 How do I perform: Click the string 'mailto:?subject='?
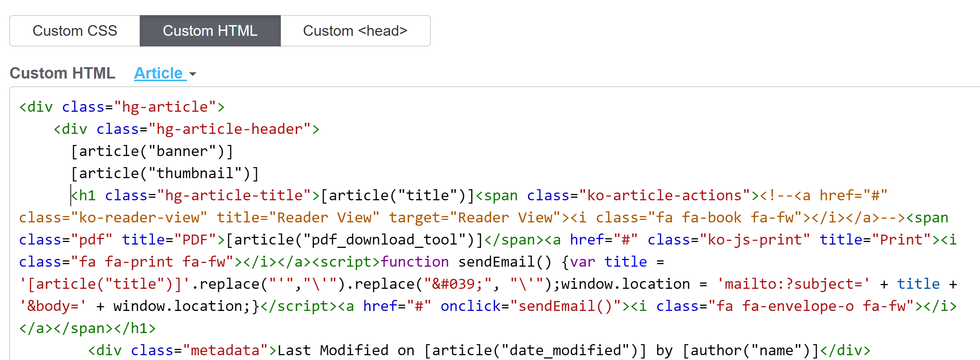click(x=793, y=284)
